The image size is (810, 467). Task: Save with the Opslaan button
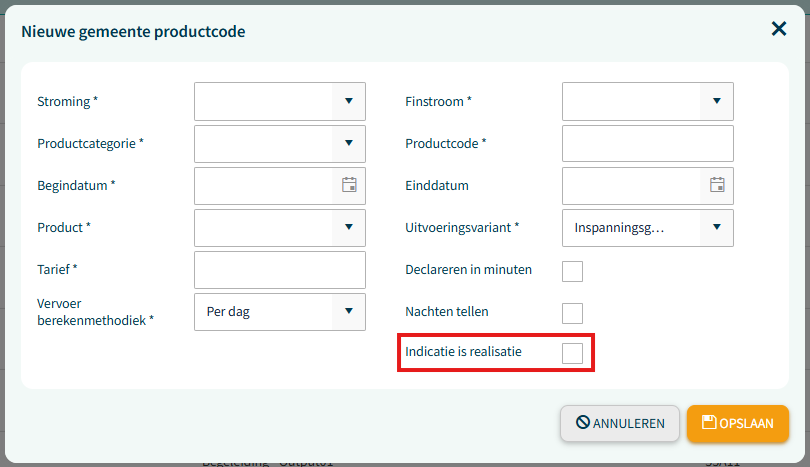tap(738, 423)
